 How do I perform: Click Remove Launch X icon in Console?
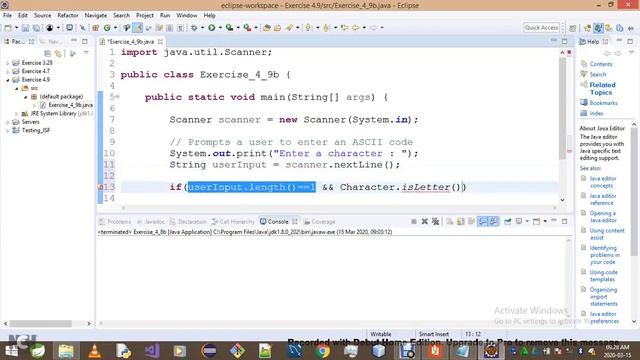[x=424, y=221]
